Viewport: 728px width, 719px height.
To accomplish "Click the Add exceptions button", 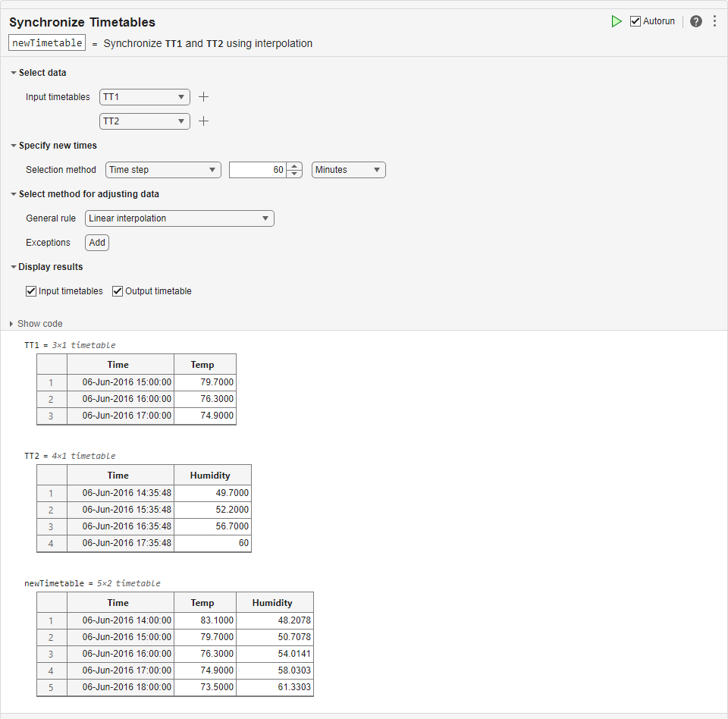I will pyautogui.click(x=97, y=243).
